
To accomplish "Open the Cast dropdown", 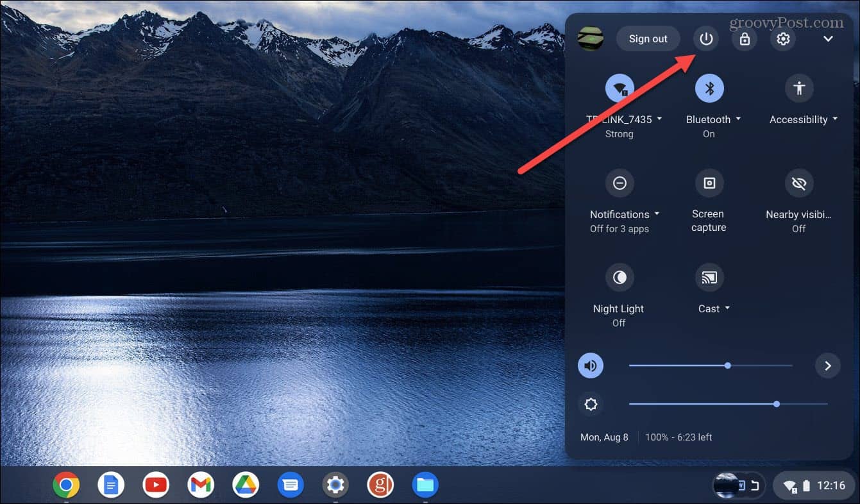I will click(729, 308).
